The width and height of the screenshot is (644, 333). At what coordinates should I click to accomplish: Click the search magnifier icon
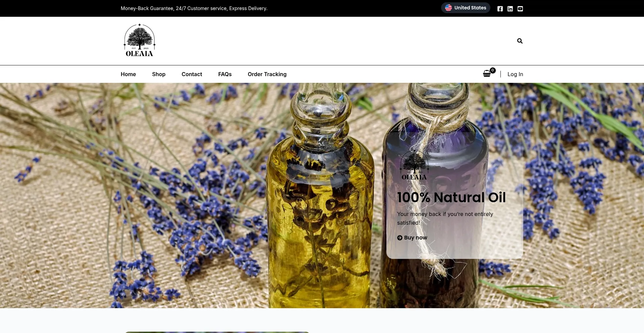click(520, 41)
